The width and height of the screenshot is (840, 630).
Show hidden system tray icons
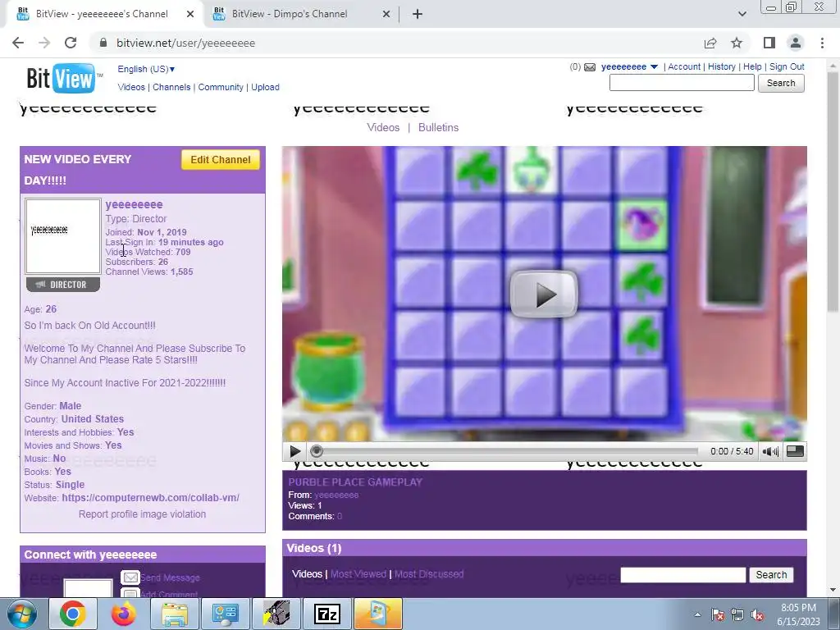(697, 615)
